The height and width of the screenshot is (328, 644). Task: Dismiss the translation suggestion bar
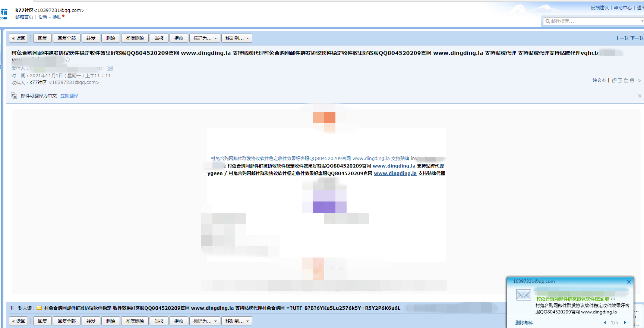(640, 96)
